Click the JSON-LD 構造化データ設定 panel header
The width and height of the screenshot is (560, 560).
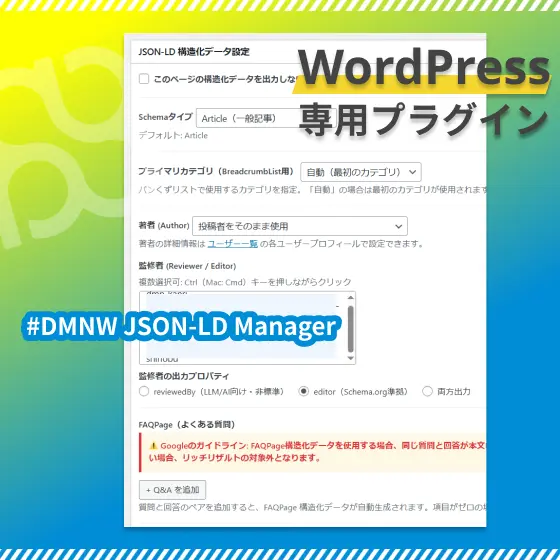tap(194, 52)
